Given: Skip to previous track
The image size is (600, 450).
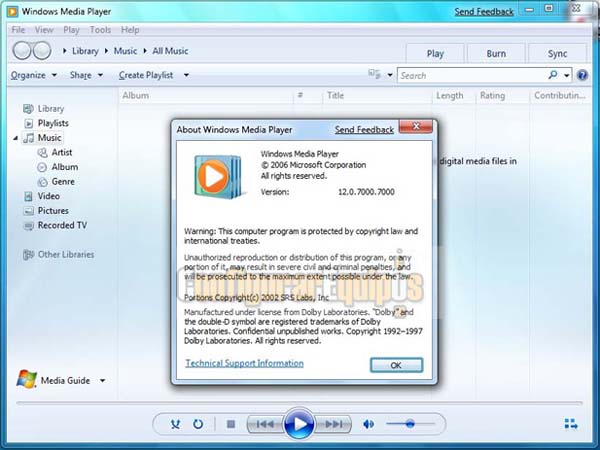Looking at the screenshot, I should tap(265, 424).
